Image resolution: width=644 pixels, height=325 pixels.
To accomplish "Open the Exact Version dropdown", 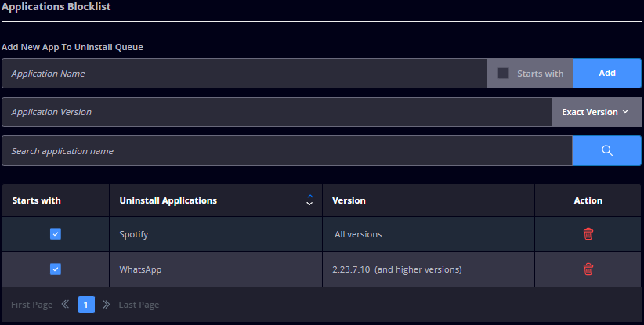I will click(x=596, y=112).
